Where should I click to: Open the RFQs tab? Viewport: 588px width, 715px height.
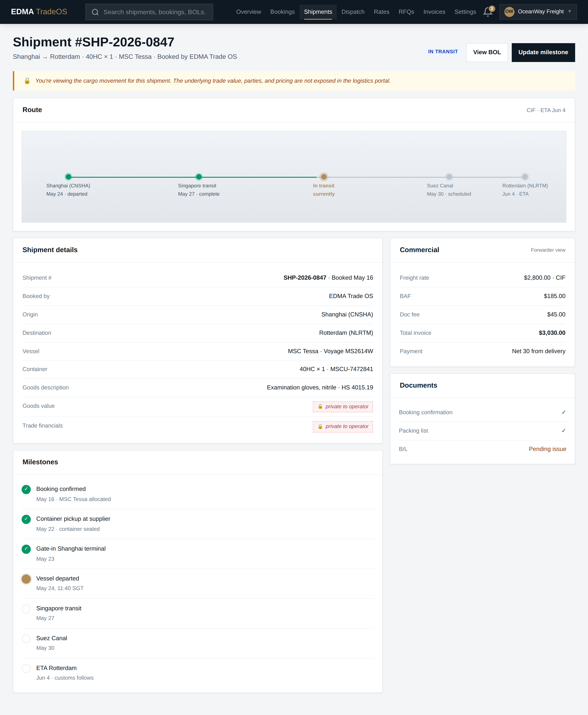coord(406,12)
